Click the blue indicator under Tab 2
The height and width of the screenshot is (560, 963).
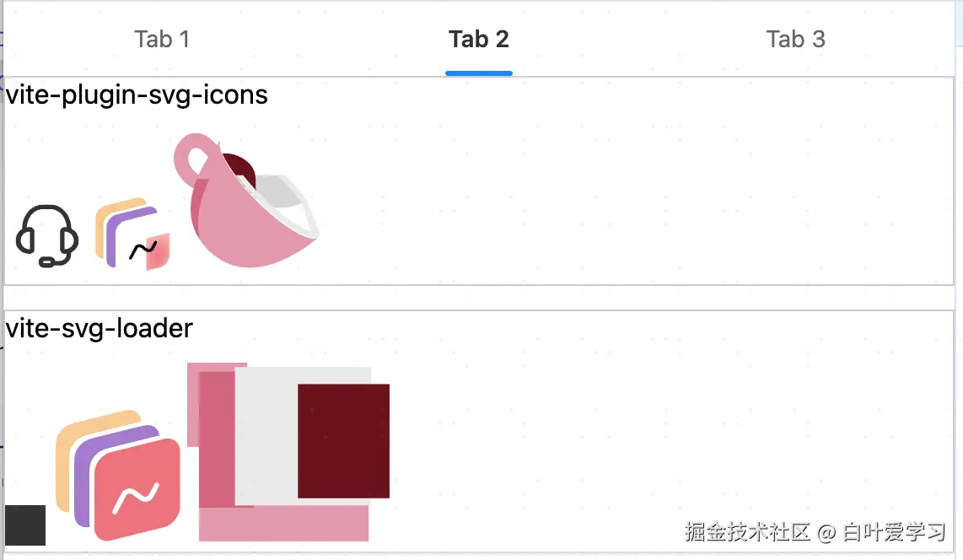click(x=479, y=73)
